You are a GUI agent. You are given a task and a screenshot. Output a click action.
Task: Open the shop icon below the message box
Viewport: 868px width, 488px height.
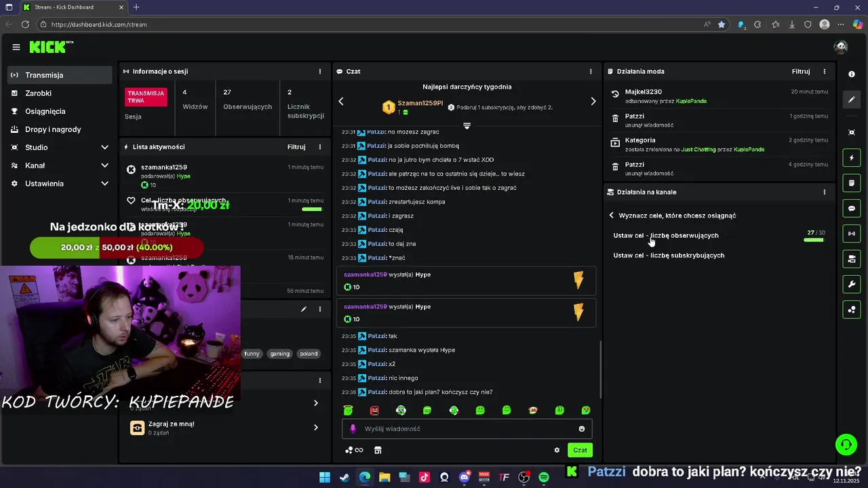click(x=378, y=450)
